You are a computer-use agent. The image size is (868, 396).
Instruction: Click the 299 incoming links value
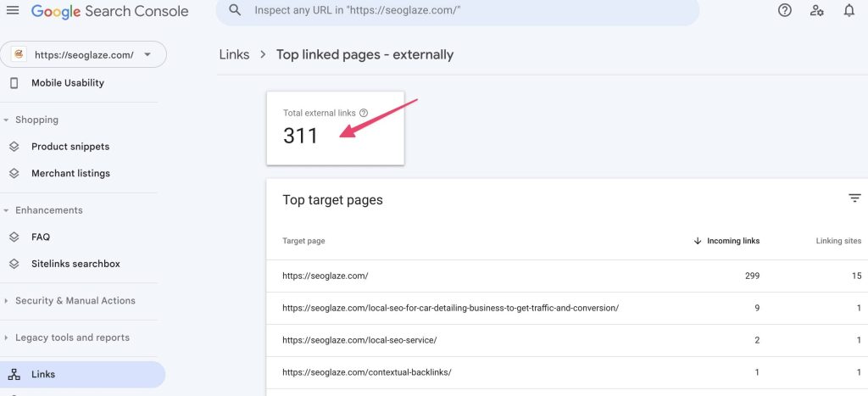click(753, 276)
